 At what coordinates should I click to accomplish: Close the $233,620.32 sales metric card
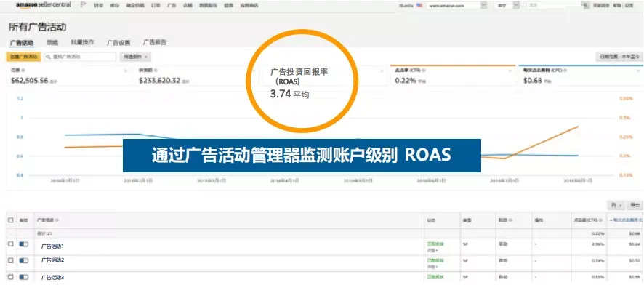point(254,71)
